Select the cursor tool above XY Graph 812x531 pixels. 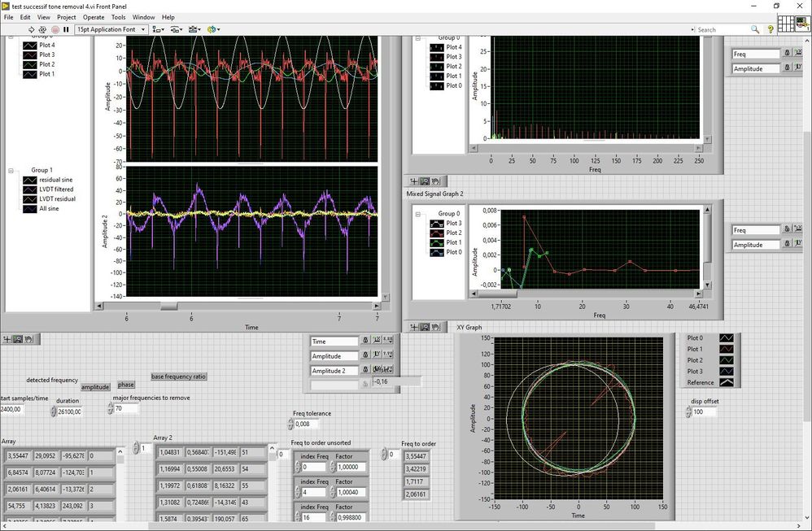414,327
